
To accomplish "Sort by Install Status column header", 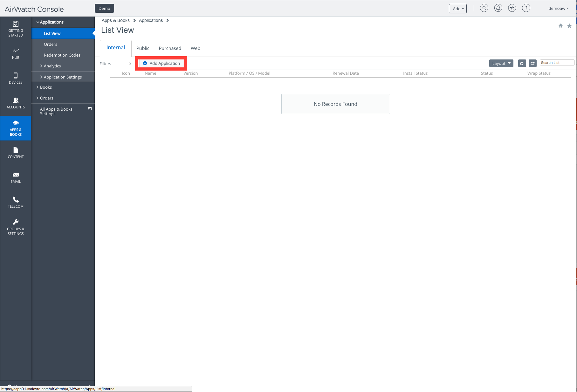I will click(415, 73).
